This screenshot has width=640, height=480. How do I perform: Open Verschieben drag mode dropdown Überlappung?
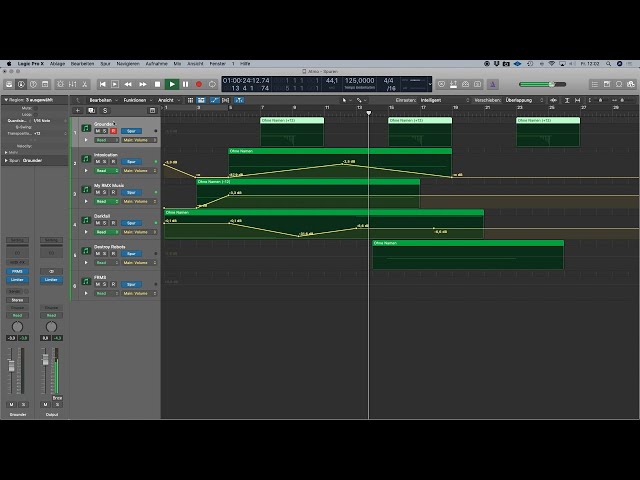[x=524, y=100]
